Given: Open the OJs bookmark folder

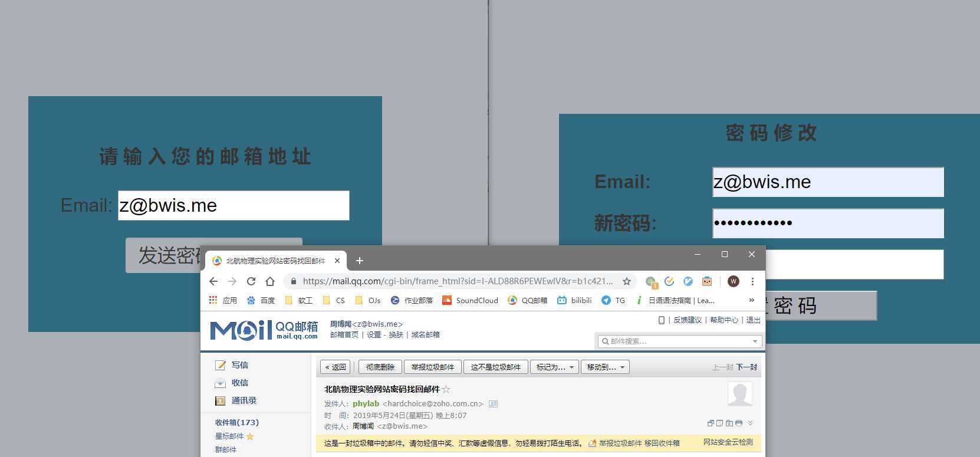Looking at the screenshot, I should (368, 300).
